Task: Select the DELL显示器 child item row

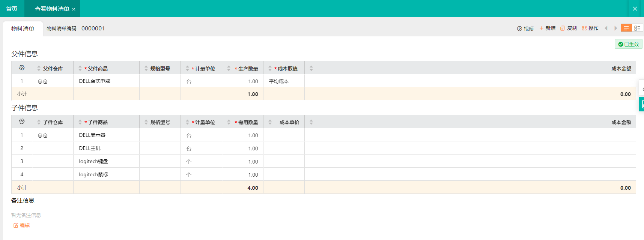Action: (x=92, y=135)
